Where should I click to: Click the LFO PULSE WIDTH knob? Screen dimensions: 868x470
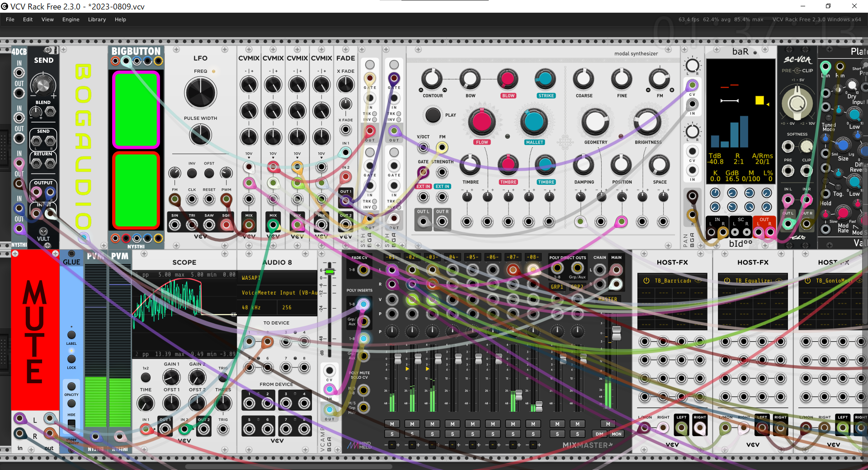pyautogui.click(x=200, y=135)
